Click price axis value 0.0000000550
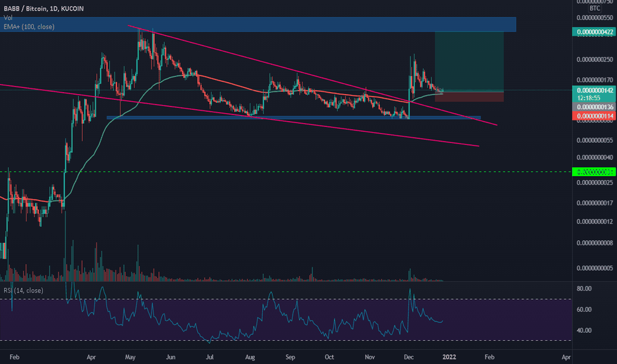The height and width of the screenshot is (364, 617). point(594,18)
